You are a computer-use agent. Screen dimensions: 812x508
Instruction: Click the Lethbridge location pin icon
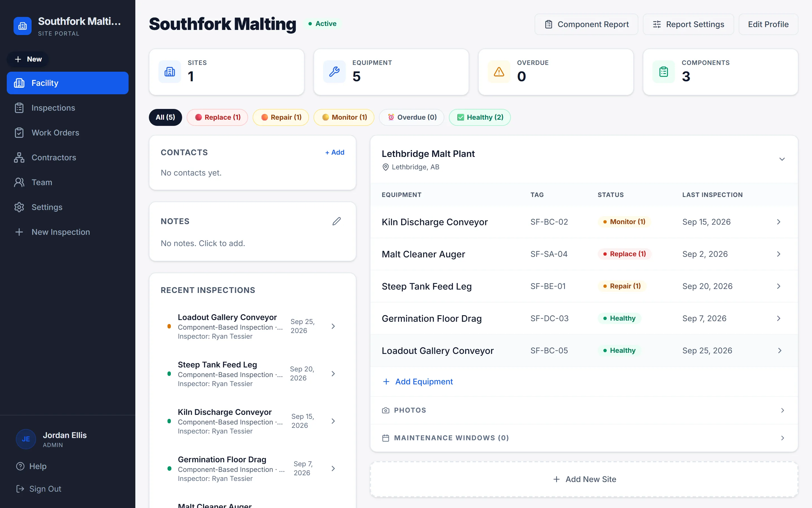click(385, 167)
